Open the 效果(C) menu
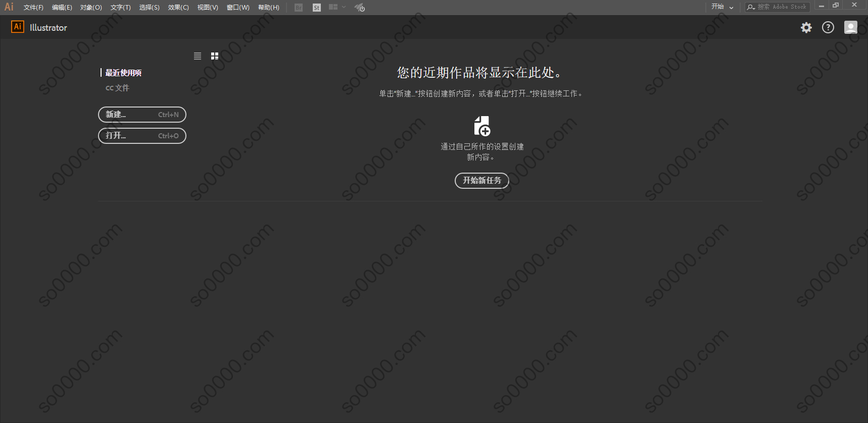Viewport: 868px width, 423px height. click(x=178, y=8)
